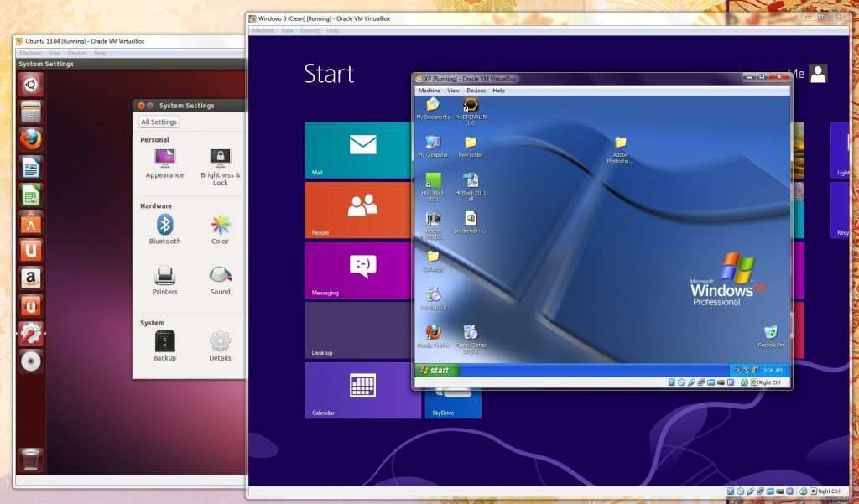Screen dimensions: 859x504
Task: Select My Documents on the XP desktop
Action: [433, 108]
